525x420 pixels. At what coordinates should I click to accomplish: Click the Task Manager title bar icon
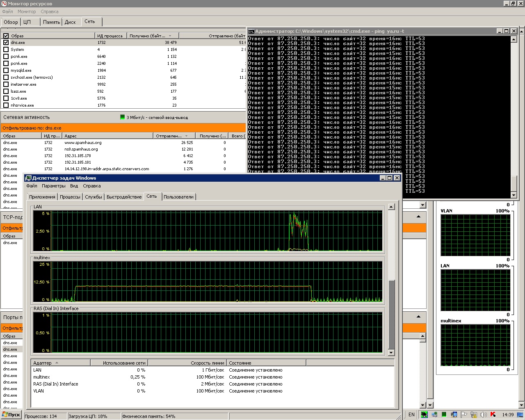[28, 178]
